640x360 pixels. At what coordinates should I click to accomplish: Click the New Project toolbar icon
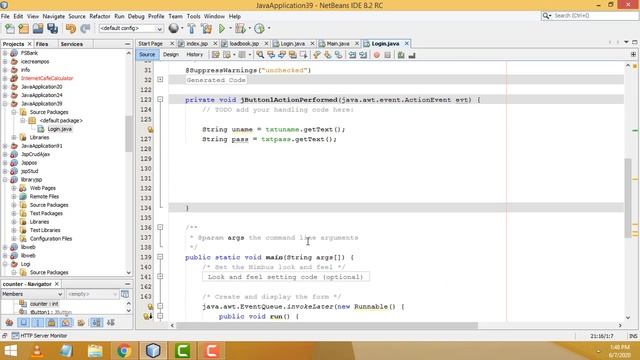pyautogui.click(x=24, y=28)
